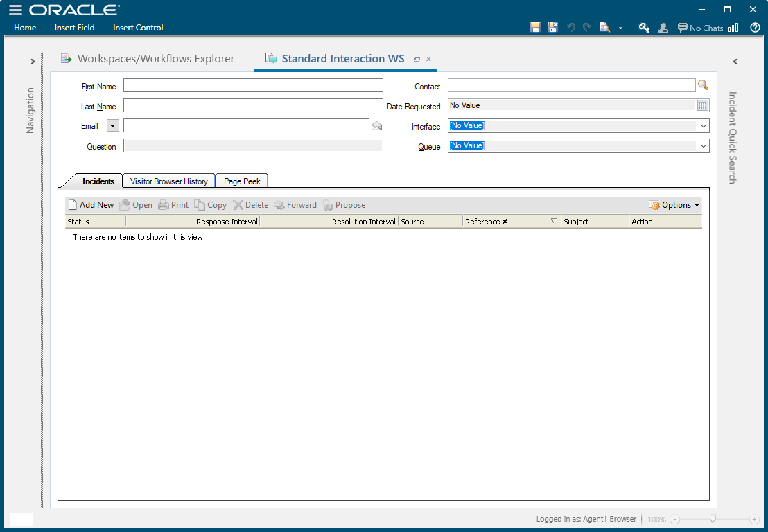Click the Redo arrow icon

pyautogui.click(x=587, y=28)
